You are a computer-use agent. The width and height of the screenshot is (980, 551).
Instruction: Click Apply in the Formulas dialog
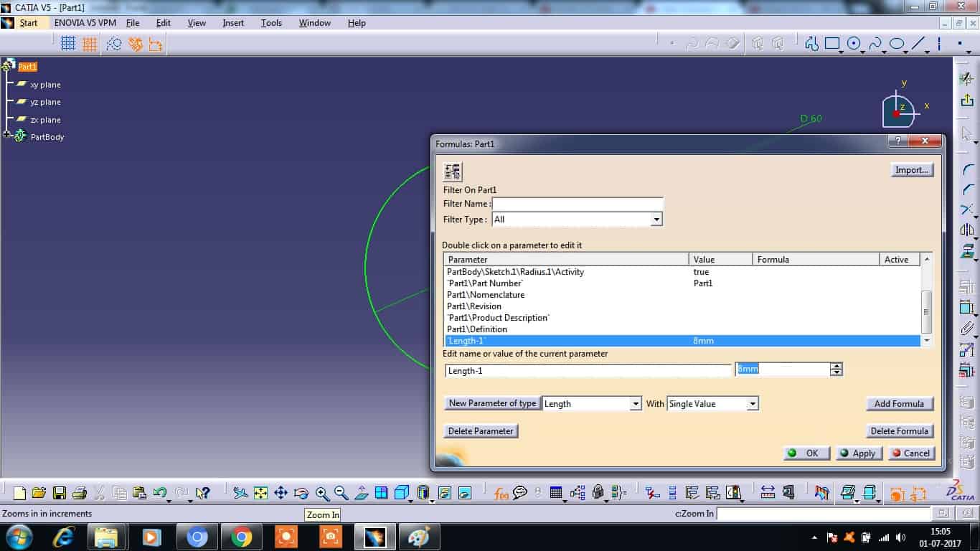click(x=858, y=453)
